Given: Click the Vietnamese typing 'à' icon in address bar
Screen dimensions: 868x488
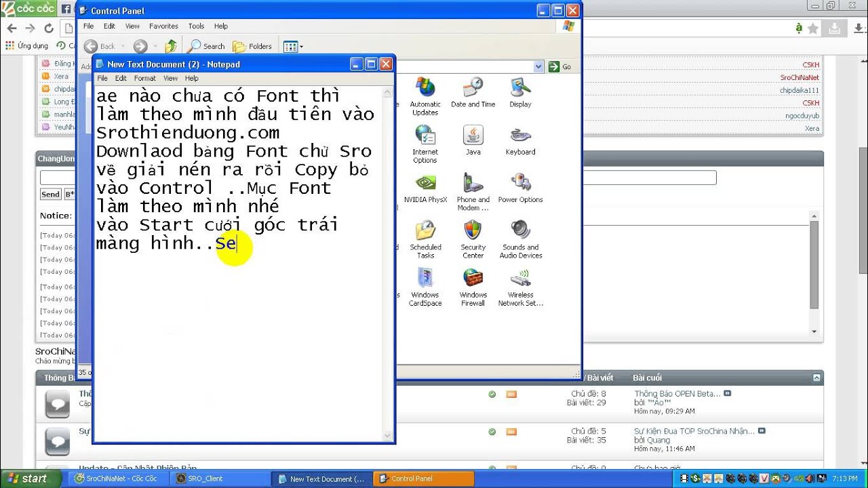Looking at the screenshot, I should [799, 28].
